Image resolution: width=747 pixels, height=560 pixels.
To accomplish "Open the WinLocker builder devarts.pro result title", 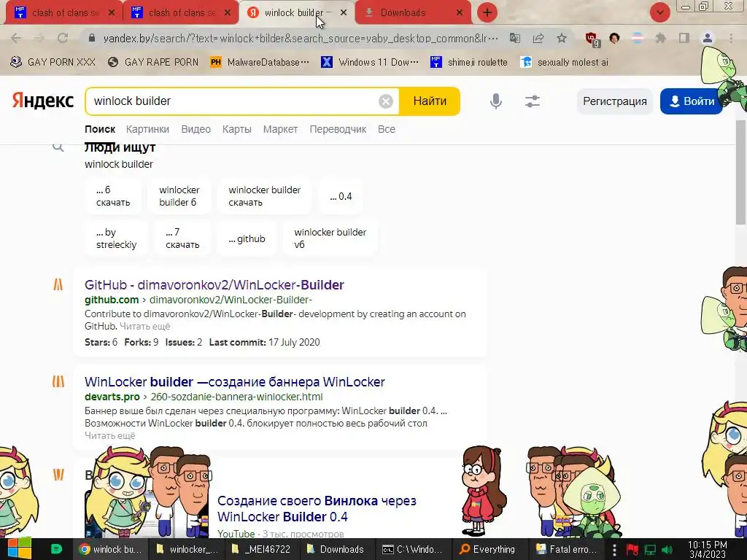I will pyautogui.click(x=234, y=382).
